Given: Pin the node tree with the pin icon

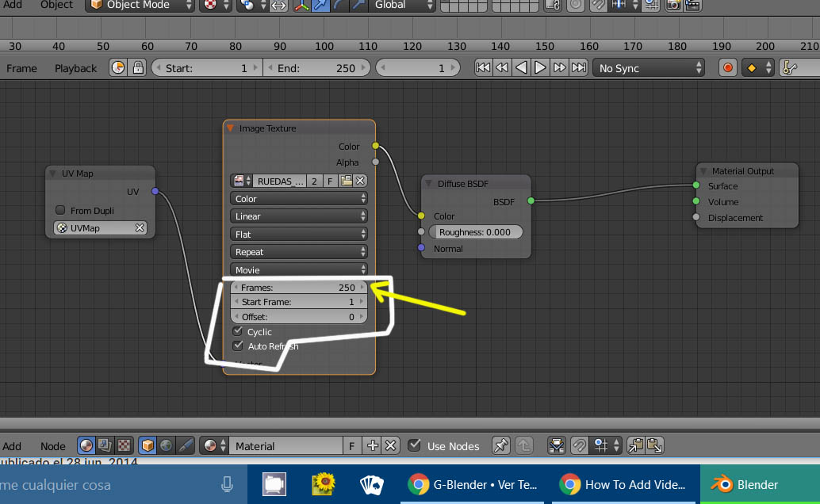Looking at the screenshot, I should point(500,446).
